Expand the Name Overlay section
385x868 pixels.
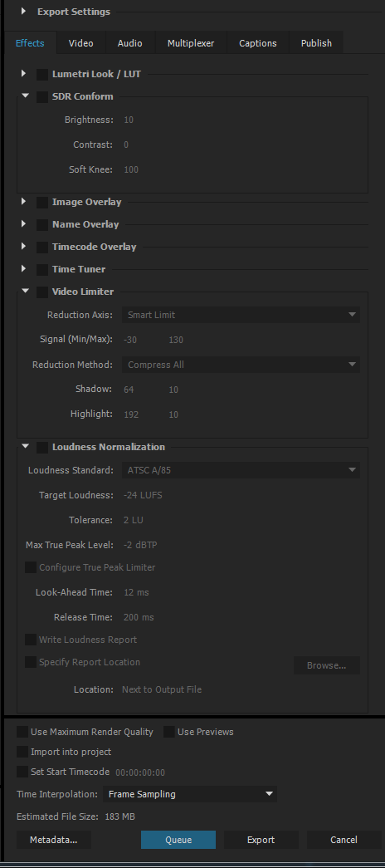coord(24,223)
